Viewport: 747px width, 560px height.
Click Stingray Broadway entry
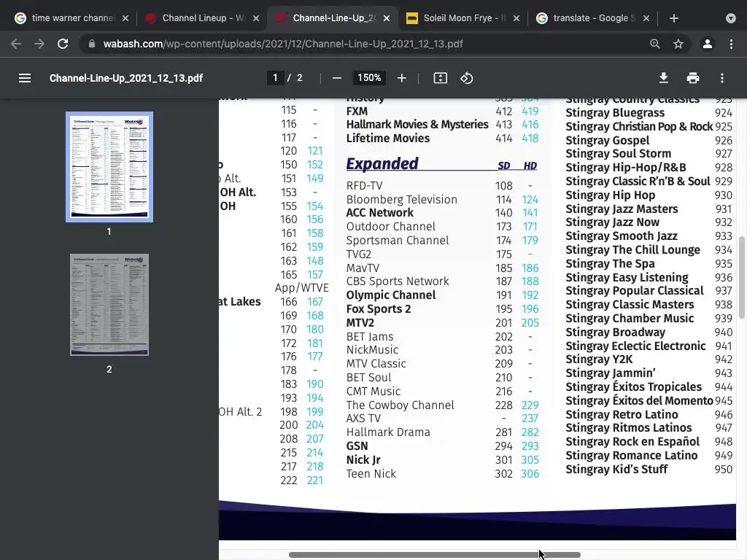pos(615,332)
